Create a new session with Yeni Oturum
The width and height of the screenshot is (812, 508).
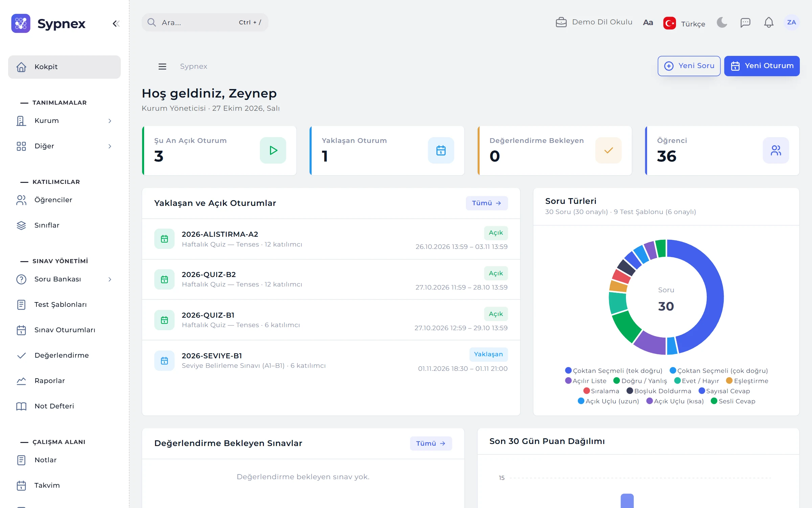[762, 66]
